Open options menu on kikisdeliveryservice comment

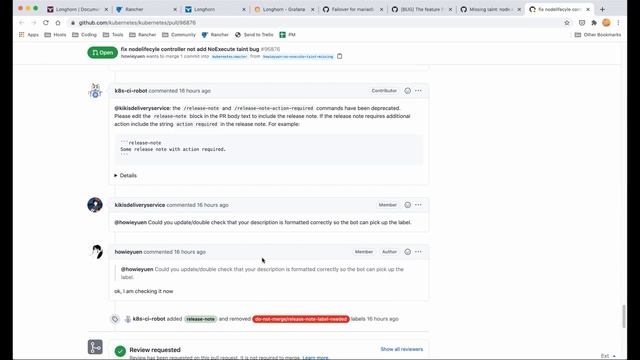tap(418, 205)
